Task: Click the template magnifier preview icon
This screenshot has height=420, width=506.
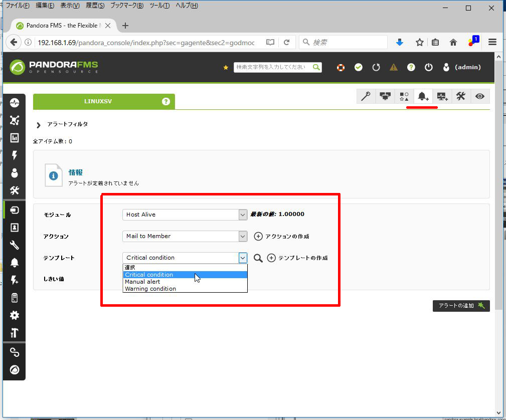Action: [258, 258]
